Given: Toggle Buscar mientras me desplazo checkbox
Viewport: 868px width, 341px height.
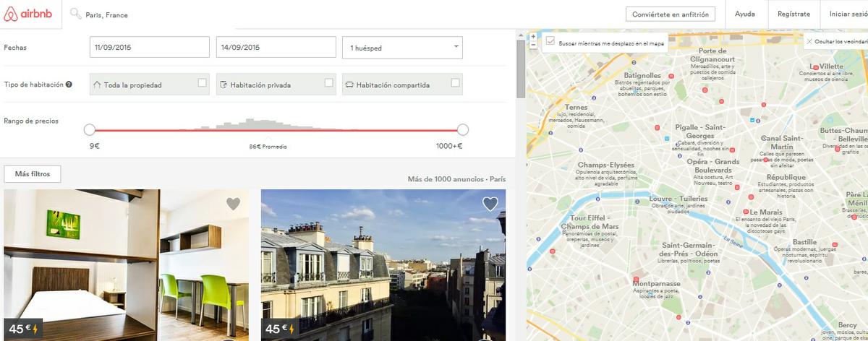Looking at the screenshot, I should (550, 42).
